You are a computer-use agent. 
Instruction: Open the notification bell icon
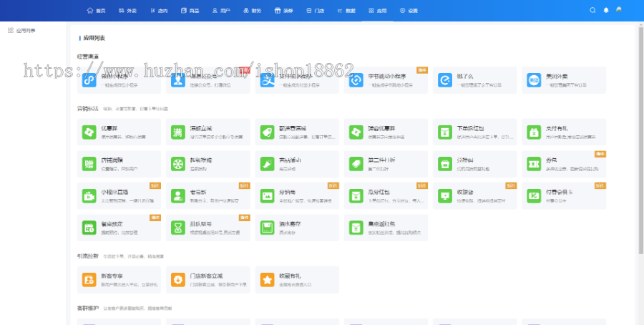coord(606,10)
